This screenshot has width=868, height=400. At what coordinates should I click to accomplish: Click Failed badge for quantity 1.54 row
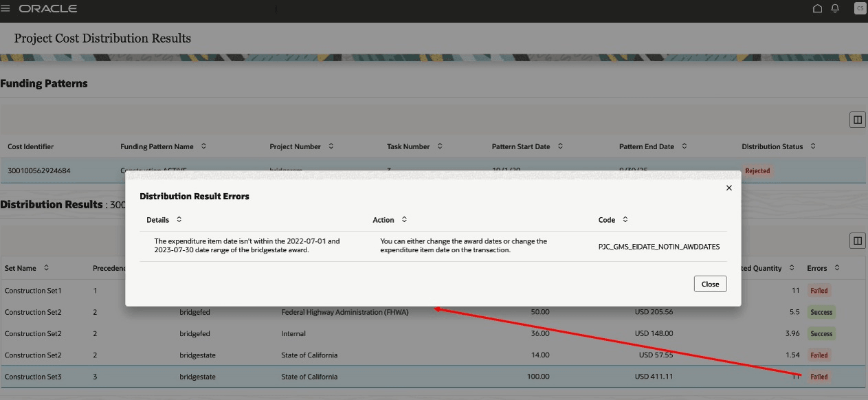819,355
